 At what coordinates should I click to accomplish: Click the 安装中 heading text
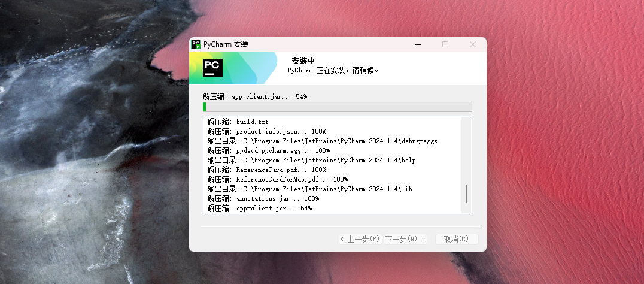coord(303,61)
